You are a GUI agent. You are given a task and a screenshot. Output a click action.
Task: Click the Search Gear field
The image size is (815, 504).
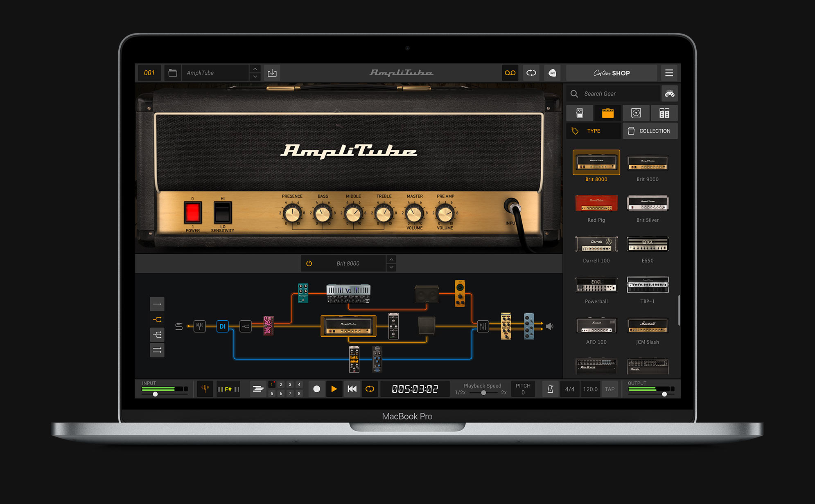(613, 94)
